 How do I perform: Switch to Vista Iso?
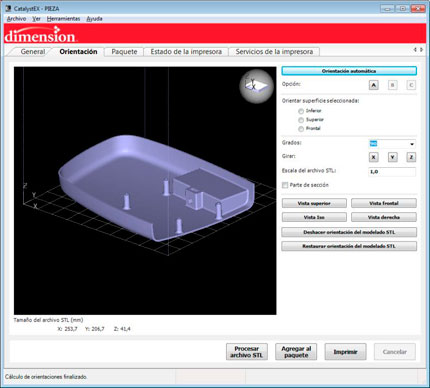(x=314, y=217)
